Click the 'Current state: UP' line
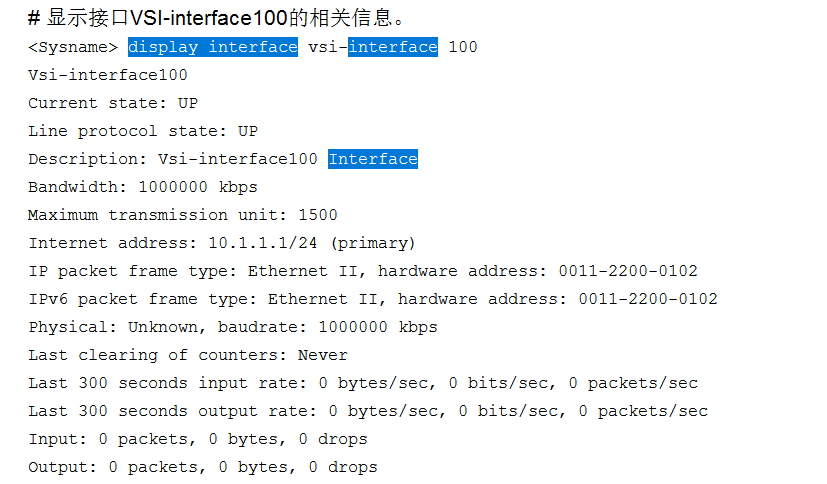This screenshot has width=827, height=484. [112, 103]
